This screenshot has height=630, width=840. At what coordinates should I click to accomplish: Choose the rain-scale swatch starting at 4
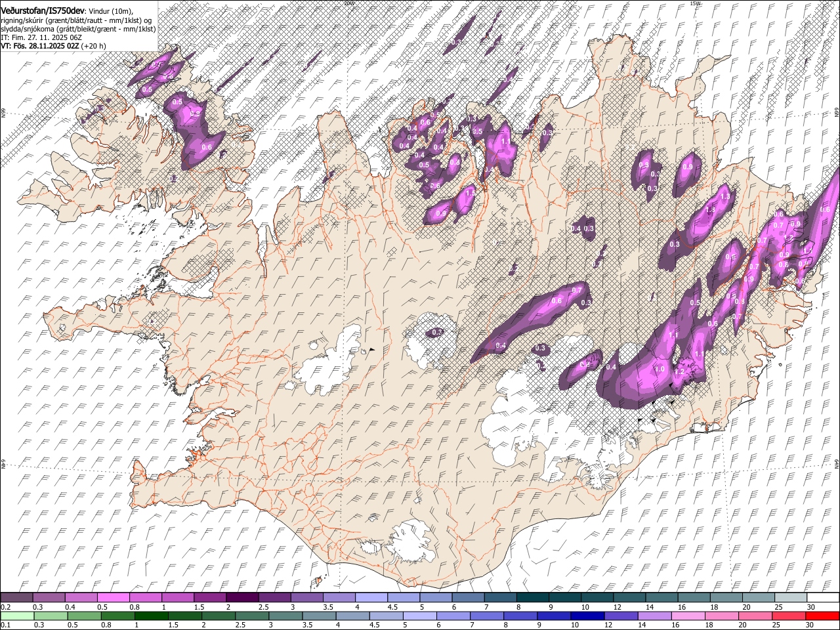click(x=353, y=616)
